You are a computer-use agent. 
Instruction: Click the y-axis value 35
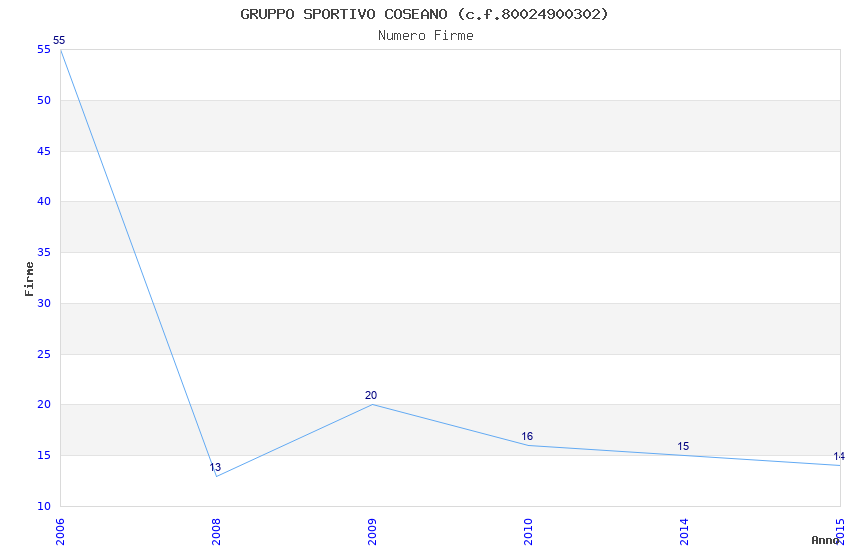click(x=44, y=253)
